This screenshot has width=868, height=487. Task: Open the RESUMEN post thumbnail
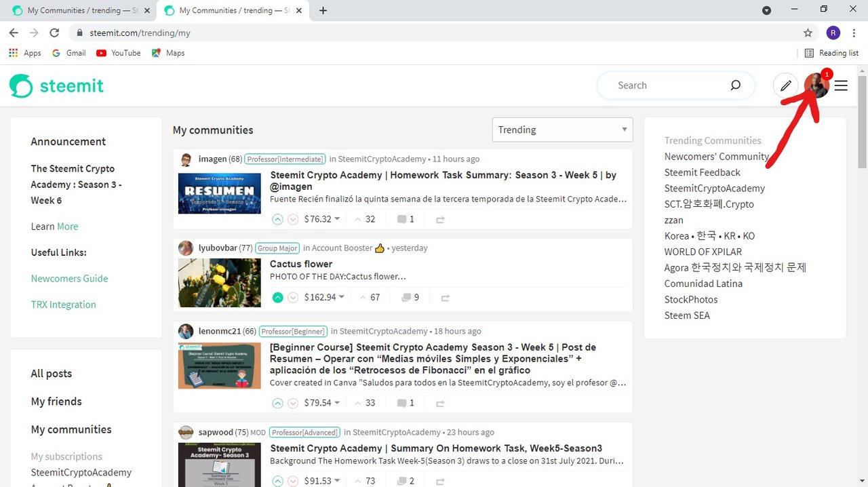(x=219, y=193)
